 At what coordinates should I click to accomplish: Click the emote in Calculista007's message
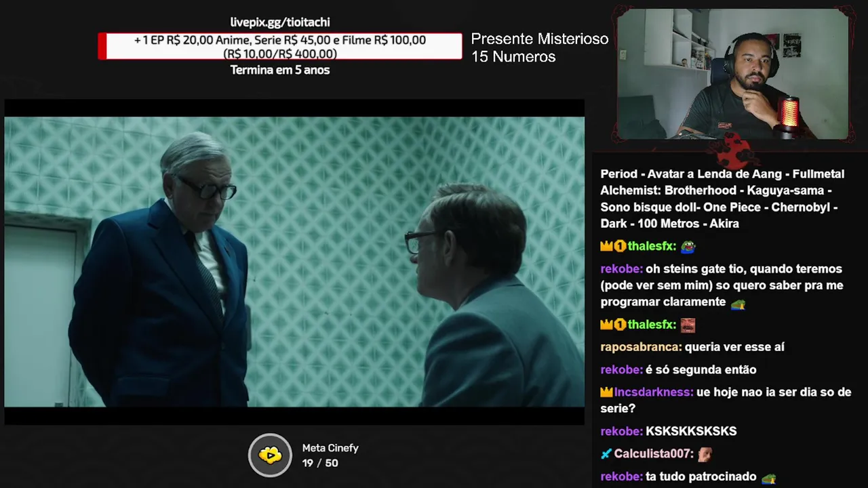coord(705,454)
